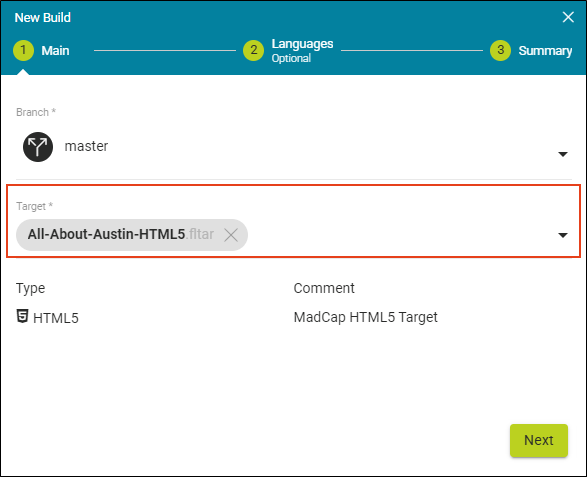This screenshot has width=587, height=477.
Task: Close the New Build dialog
Action: 568,17
